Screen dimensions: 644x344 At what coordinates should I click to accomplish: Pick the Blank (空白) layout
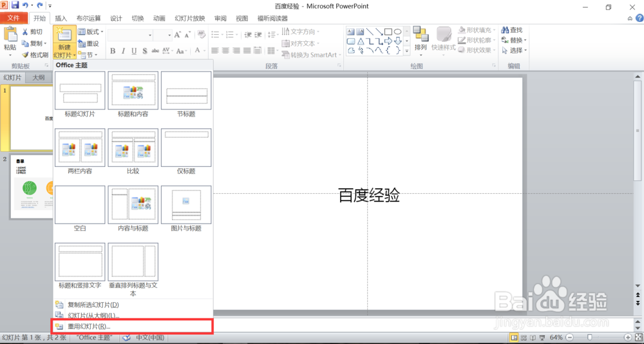tap(80, 209)
